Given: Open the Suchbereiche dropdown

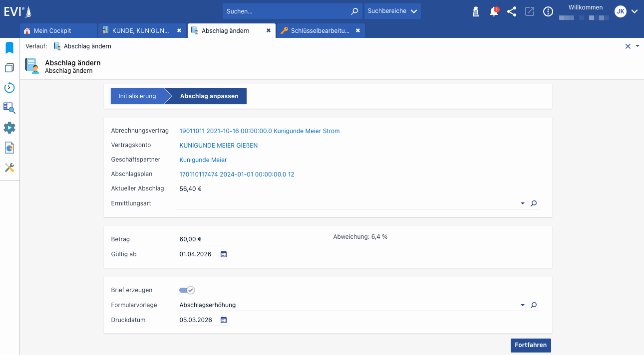Looking at the screenshot, I should point(392,11).
